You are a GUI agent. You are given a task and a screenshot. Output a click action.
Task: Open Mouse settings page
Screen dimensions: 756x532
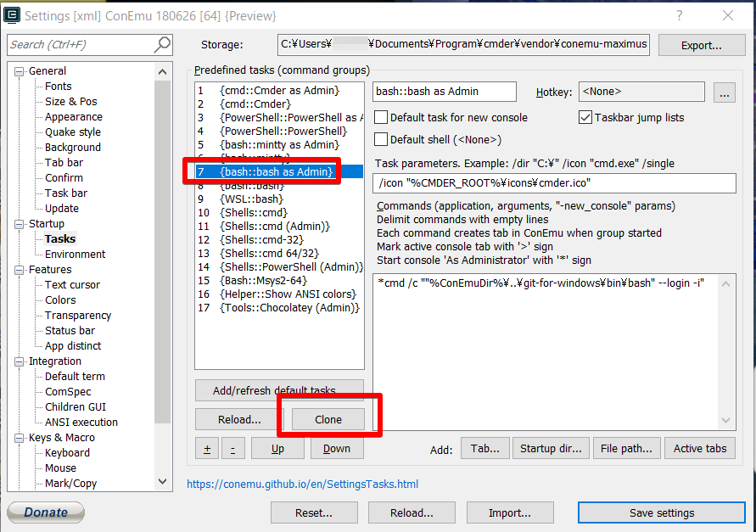click(60, 468)
